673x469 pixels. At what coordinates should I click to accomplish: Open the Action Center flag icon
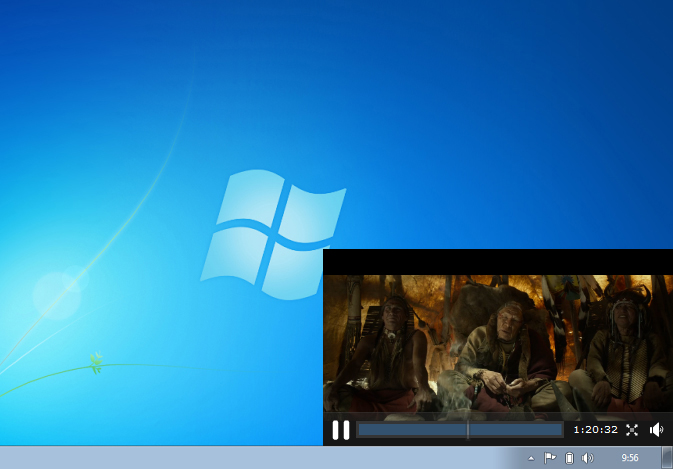(550, 458)
